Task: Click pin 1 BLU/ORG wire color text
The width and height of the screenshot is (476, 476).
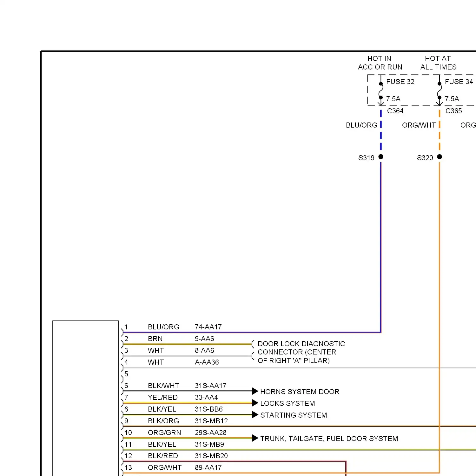Action: [x=163, y=327]
